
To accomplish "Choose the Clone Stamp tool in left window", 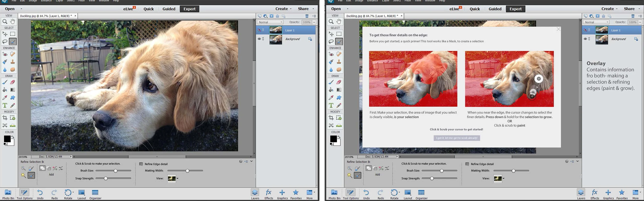I will tap(12, 62).
